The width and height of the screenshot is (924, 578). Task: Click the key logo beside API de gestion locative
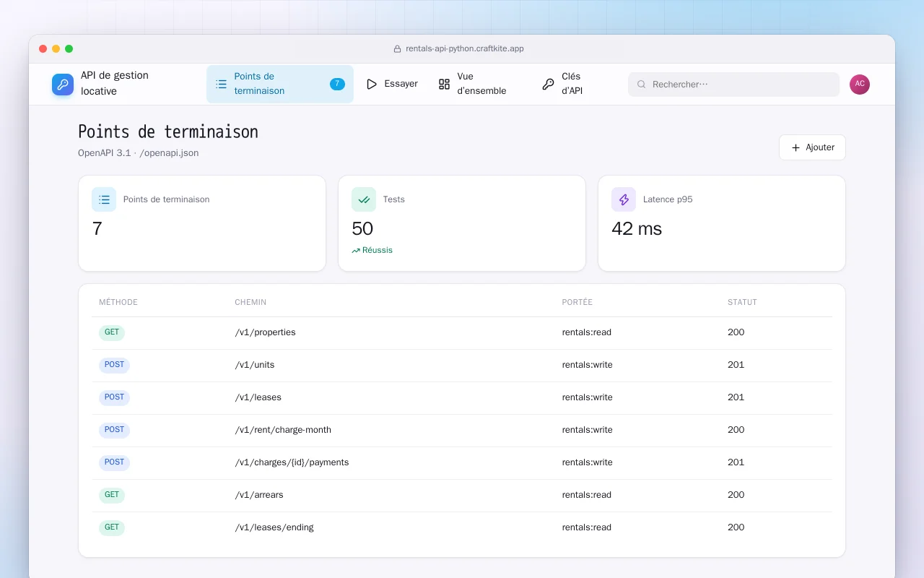(63, 85)
